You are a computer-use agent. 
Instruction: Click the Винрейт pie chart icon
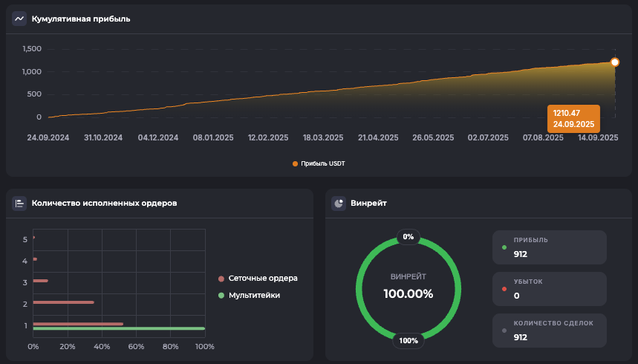(x=339, y=203)
